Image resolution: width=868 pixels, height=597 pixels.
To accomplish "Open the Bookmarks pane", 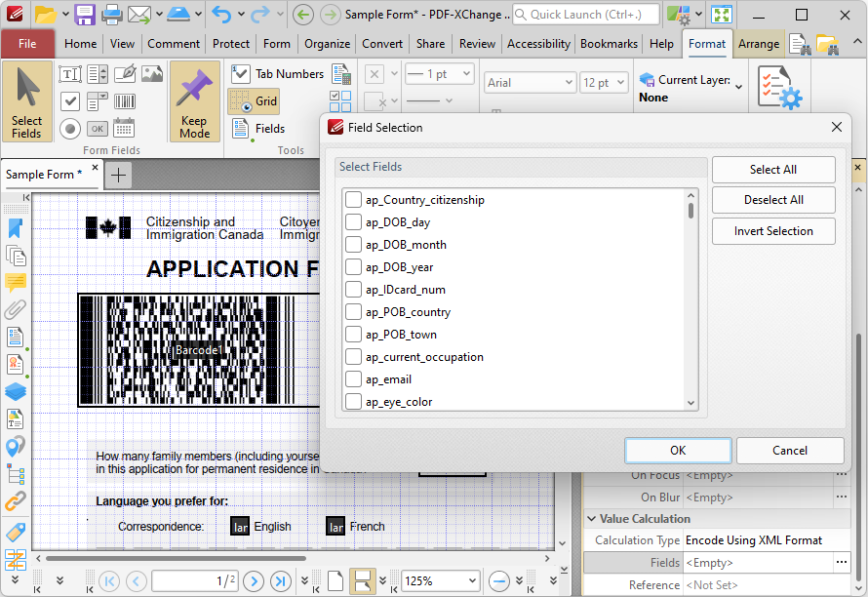I will (x=14, y=227).
